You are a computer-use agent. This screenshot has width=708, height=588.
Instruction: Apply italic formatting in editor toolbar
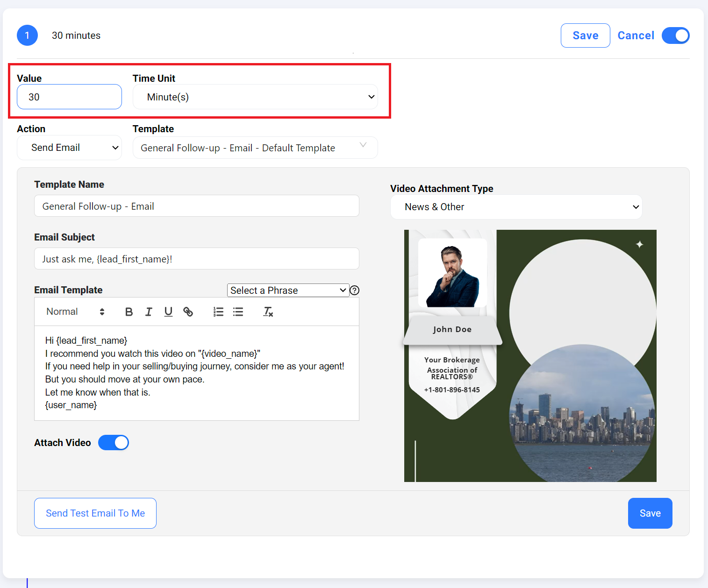149,312
